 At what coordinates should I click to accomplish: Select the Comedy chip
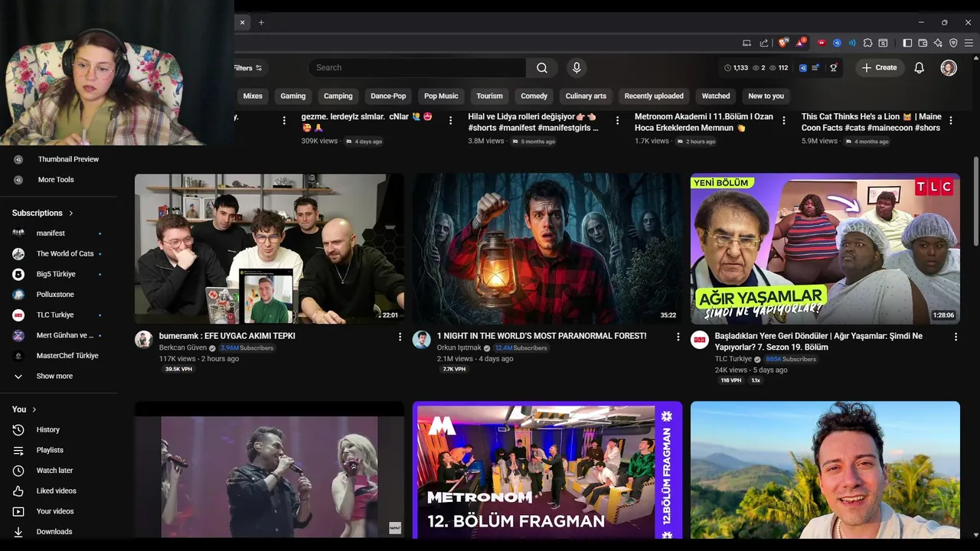pyautogui.click(x=534, y=96)
